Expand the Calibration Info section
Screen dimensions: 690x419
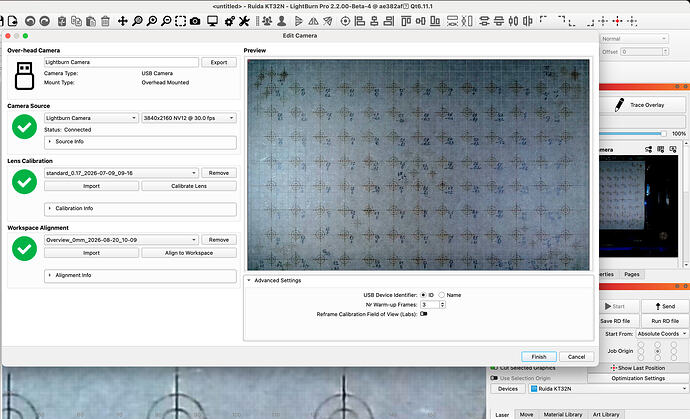click(140, 208)
